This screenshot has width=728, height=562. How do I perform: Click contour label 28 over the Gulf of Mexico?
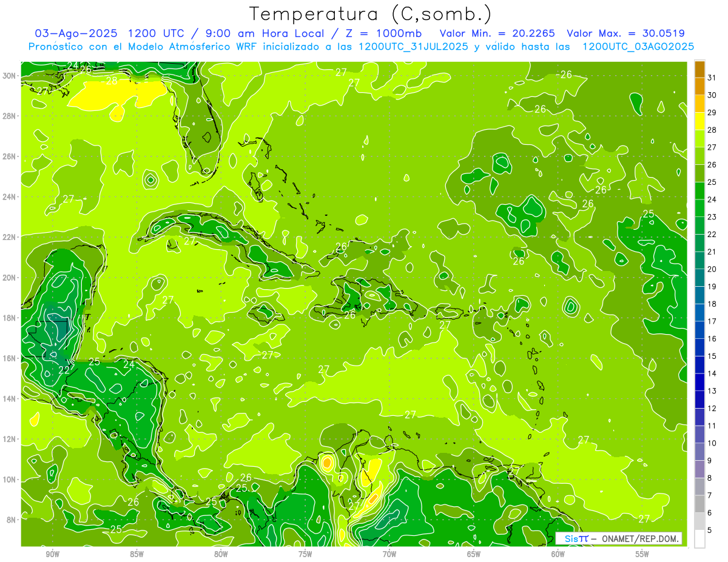[x=112, y=80]
